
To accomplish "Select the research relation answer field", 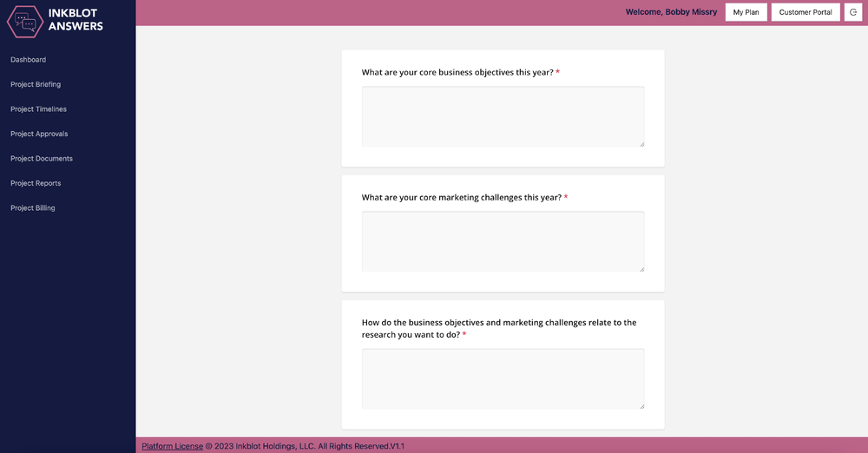I will (503, 378).
